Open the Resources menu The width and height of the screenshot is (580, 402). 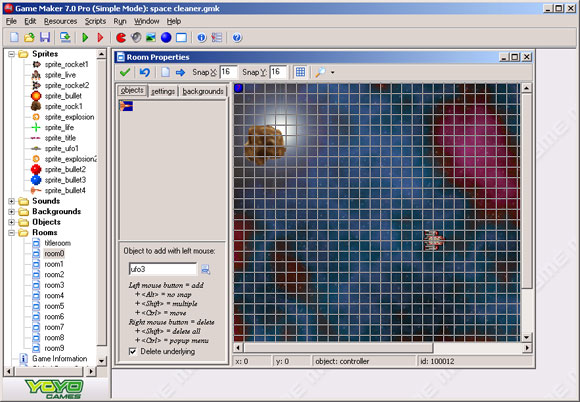point(60,21)
